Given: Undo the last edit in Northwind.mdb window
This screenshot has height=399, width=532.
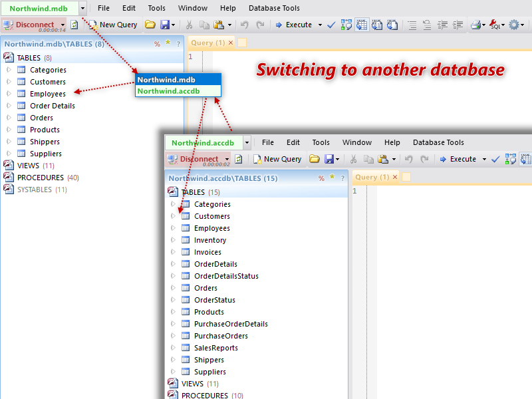Looking at the screenshot, I should 245,25.
